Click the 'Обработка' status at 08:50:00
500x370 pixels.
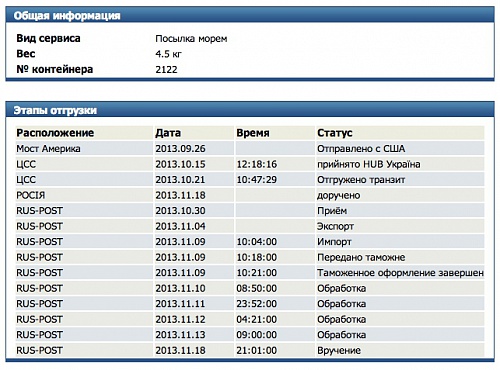tap(342, 288)
